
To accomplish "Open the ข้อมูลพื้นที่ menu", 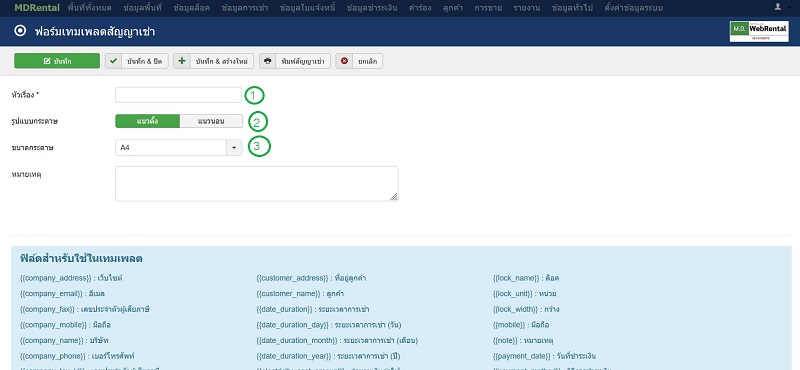I will 142,8.
